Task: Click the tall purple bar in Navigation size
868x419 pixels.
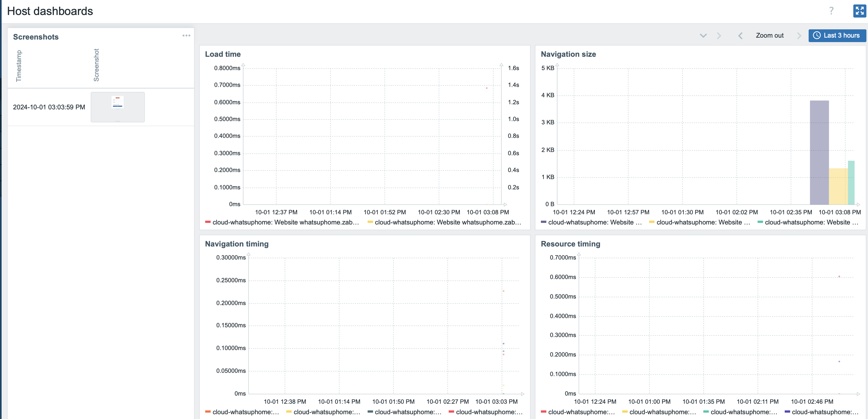Action: tap(819, 152)
